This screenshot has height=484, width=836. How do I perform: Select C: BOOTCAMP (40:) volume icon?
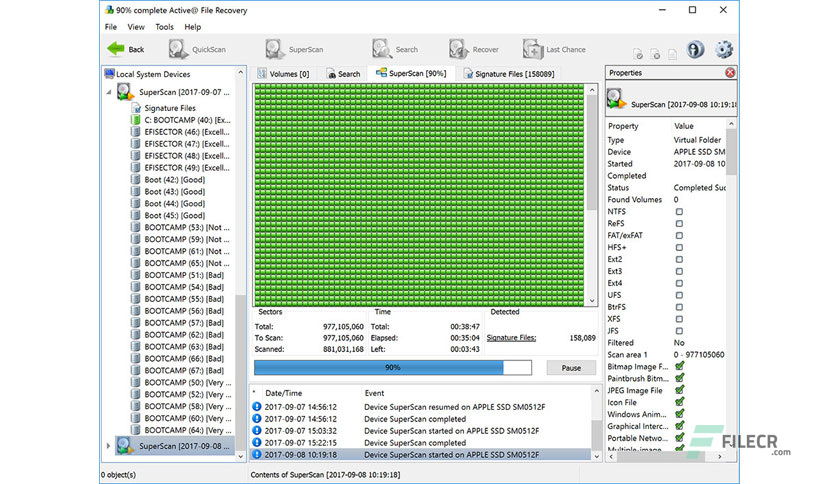[x=135, y=120]
